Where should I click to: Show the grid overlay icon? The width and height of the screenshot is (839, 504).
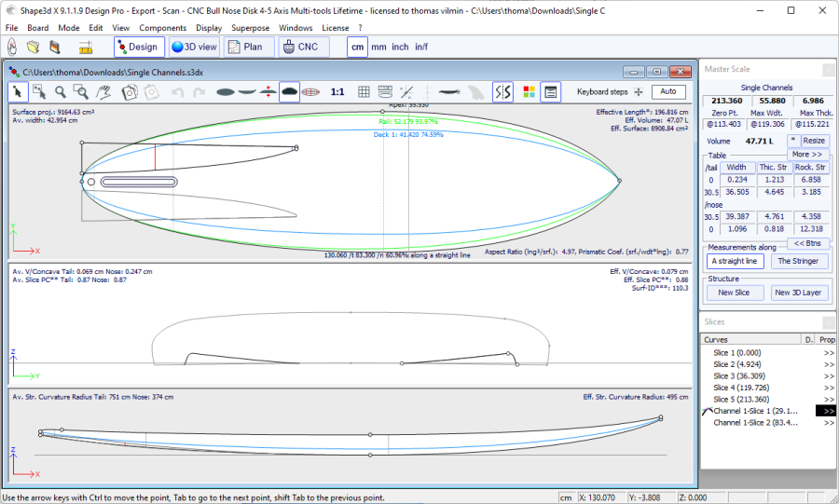[364, 91]
